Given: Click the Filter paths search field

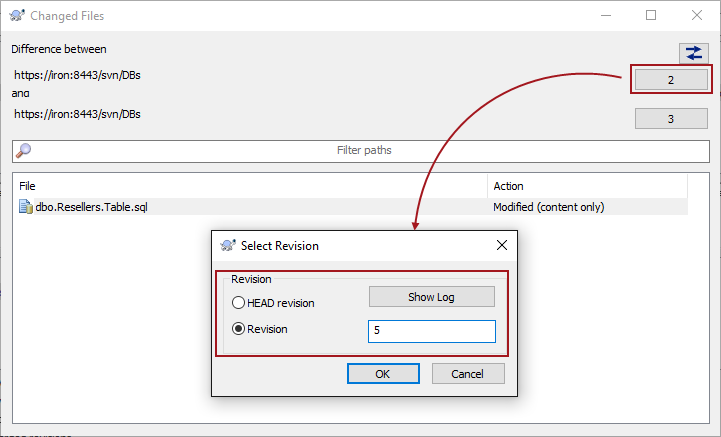Looking at the screenshot, I should click(364, 150).
